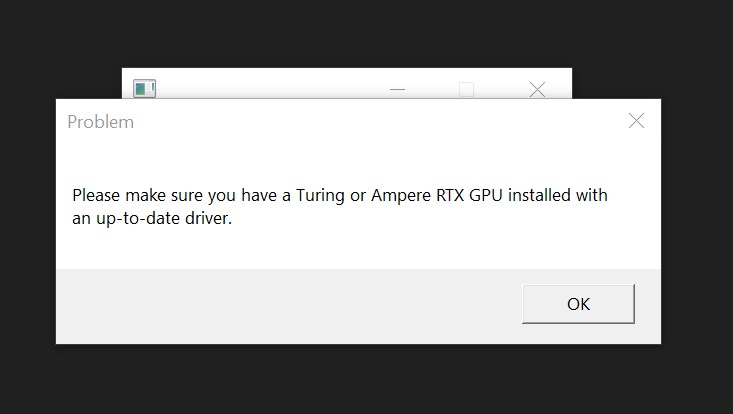The image size is (733, 414).
Task: Click the "Problem" title text
Action: click(100, 122)
